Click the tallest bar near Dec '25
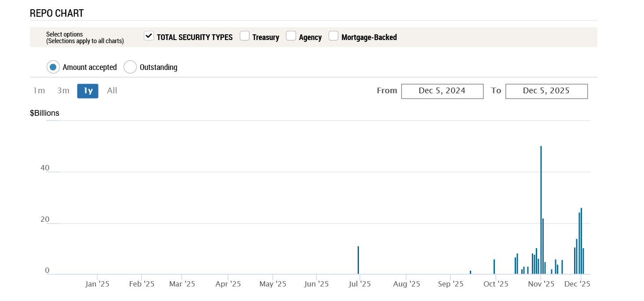Viewport: 644px width, 301px height. click(581, 241)
